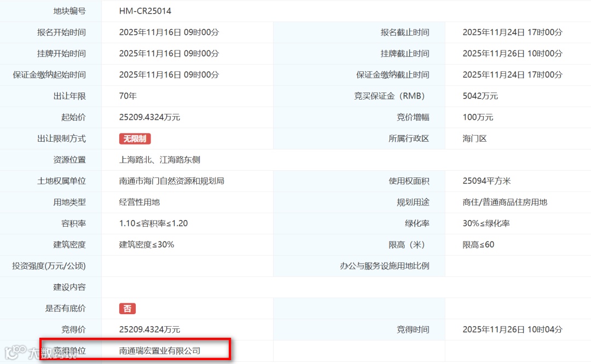Select the plot number HM-CR25014

coord(145,11)
